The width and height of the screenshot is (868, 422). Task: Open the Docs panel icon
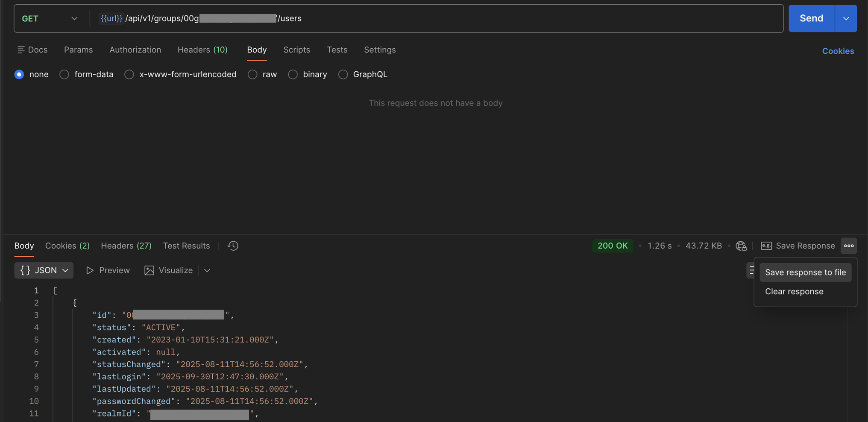pyautogui.click(x=21, y=50)
